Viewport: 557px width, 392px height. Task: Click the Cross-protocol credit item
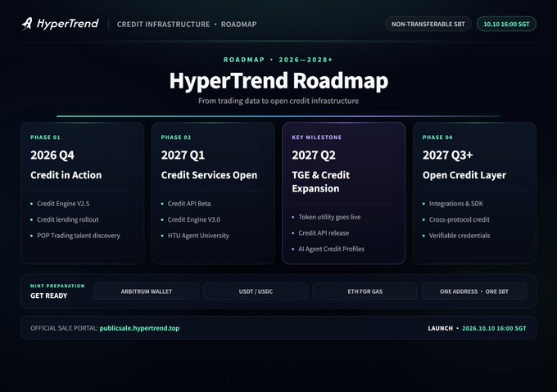click(460, 219)
